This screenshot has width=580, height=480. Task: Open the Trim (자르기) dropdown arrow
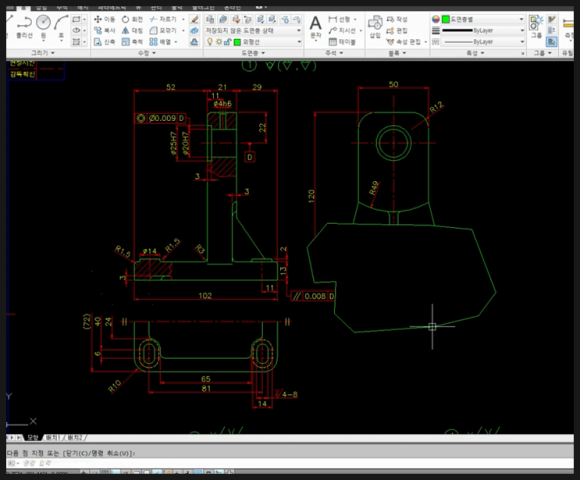tap(183, 19)
